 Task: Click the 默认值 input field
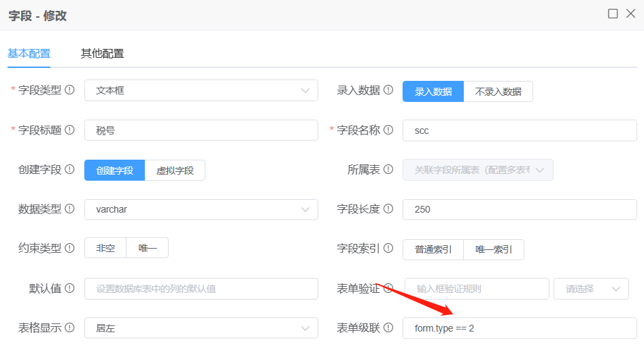201,289
